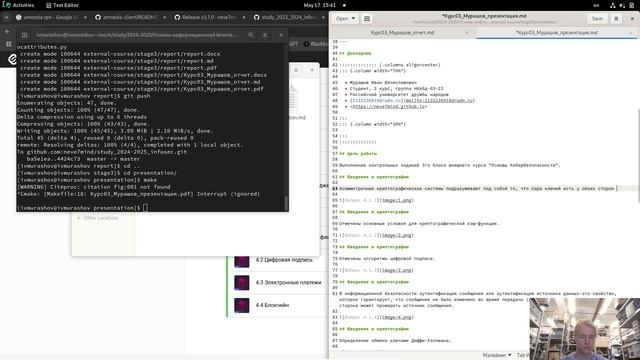
Task: Click the Blackbox bookmark in the browser bar
Action: click(x=316, y=44)
